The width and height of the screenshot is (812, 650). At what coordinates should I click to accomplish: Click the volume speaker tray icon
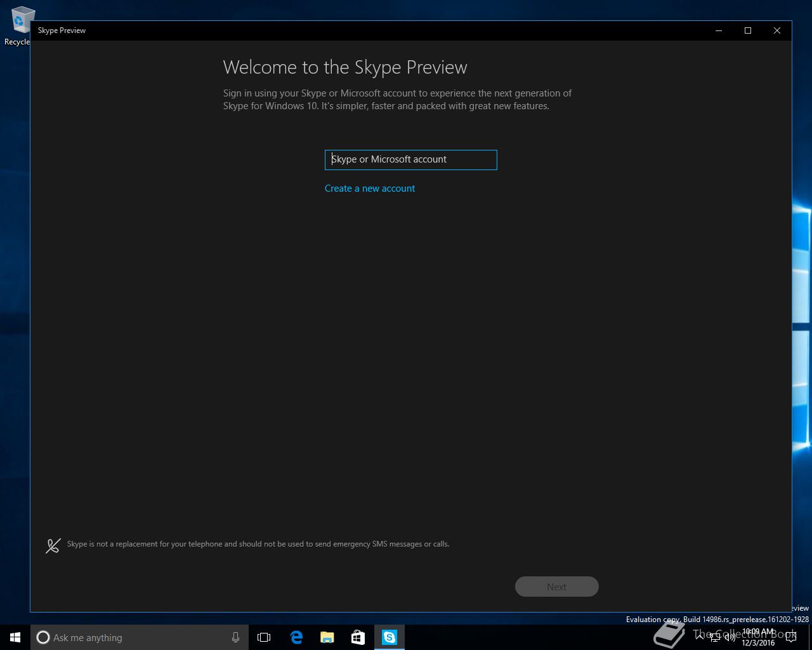coord(730,637)
